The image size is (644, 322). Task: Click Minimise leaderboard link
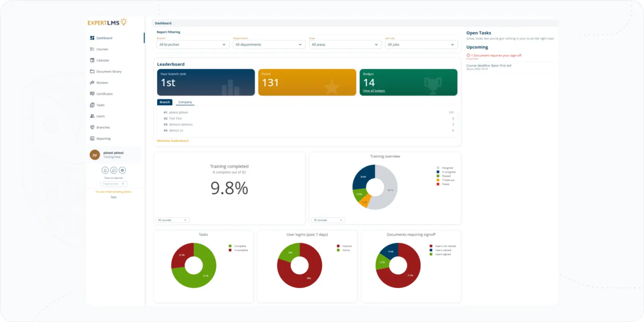tap(173, 141)
